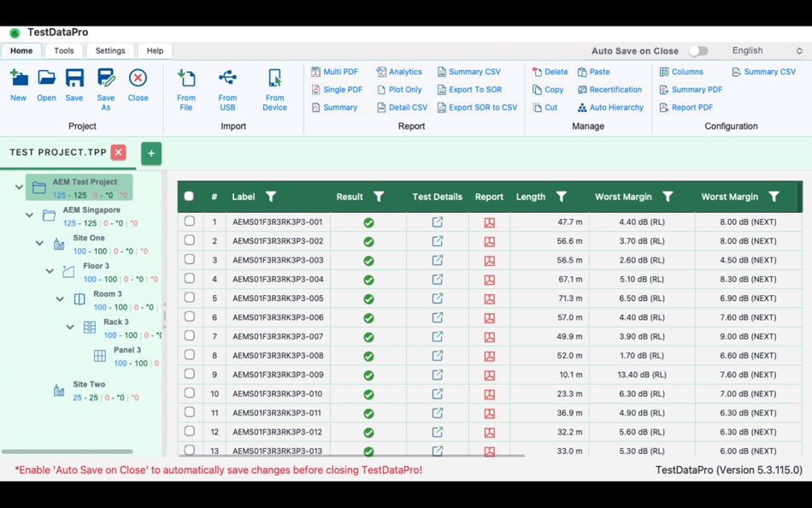The image size is (812, 508).
Task: Collapse the Floor 3 node
Action: pos(50,271)
